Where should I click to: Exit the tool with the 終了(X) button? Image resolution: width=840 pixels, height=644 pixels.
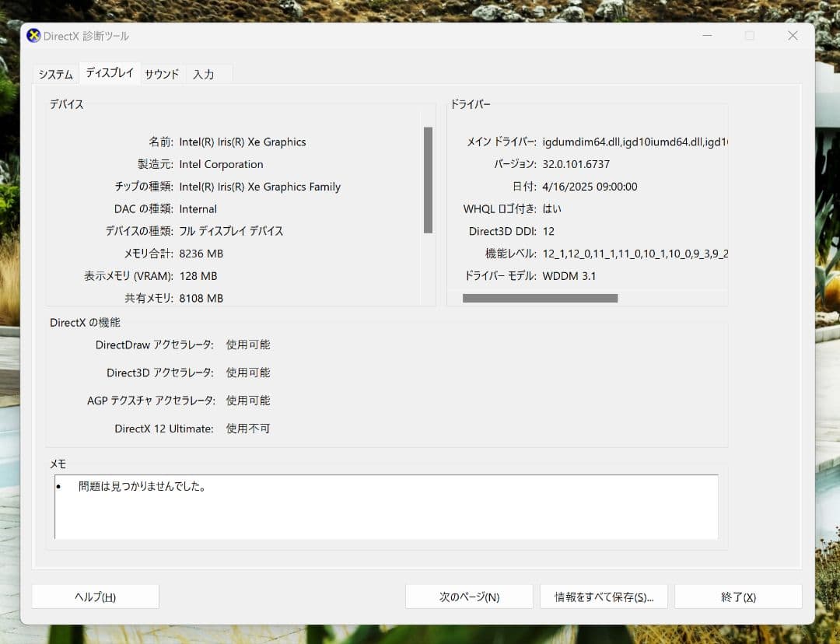737,596
